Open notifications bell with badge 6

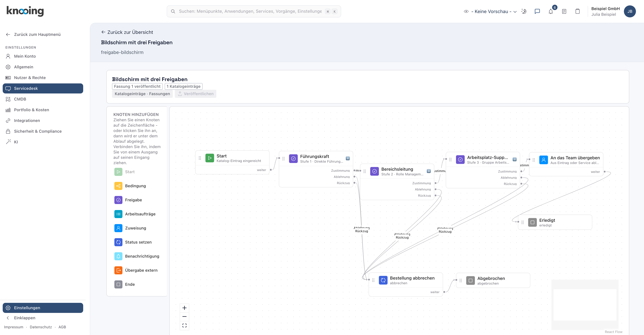(551, 12)
